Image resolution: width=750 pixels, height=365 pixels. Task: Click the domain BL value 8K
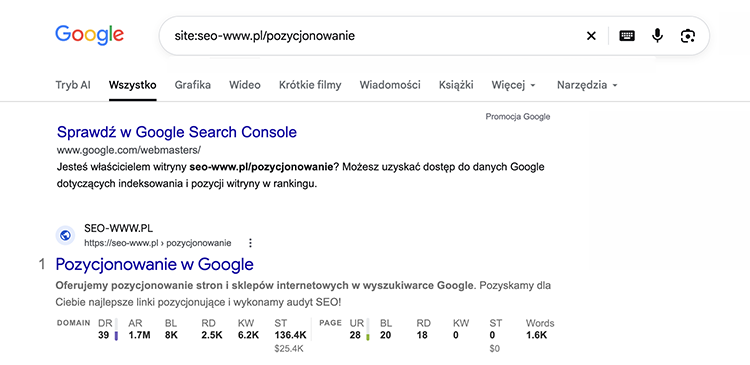click(x=171, y=335)
